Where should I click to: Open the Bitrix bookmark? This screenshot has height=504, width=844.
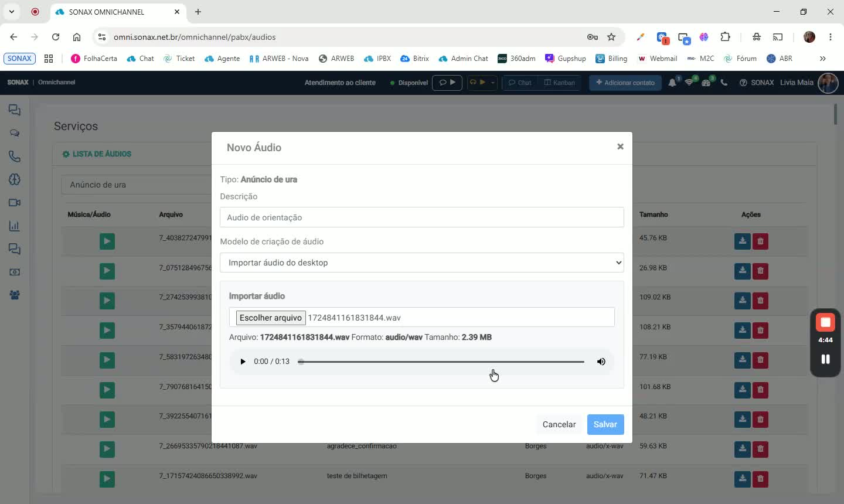click(x=414, y=59)
